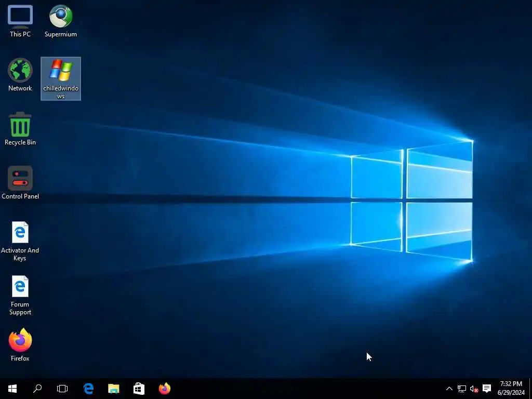The width and height of the screenshot is (532, 399).
Task: Select the Firefox desktop icon
Action: 20,345
